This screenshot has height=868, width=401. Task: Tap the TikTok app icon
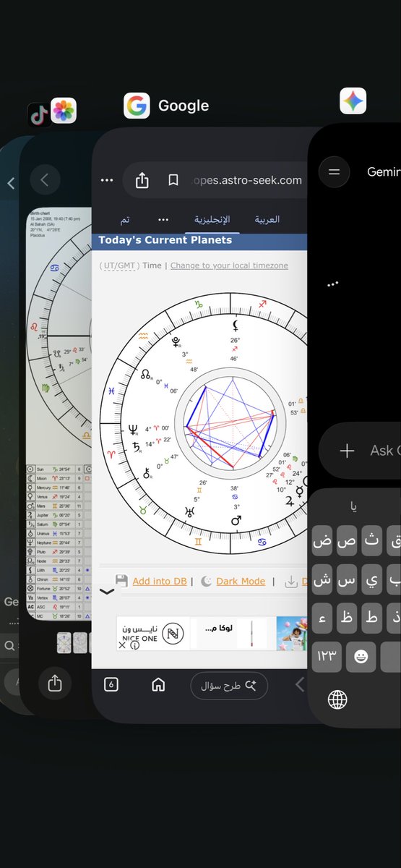tap(38, 114)
